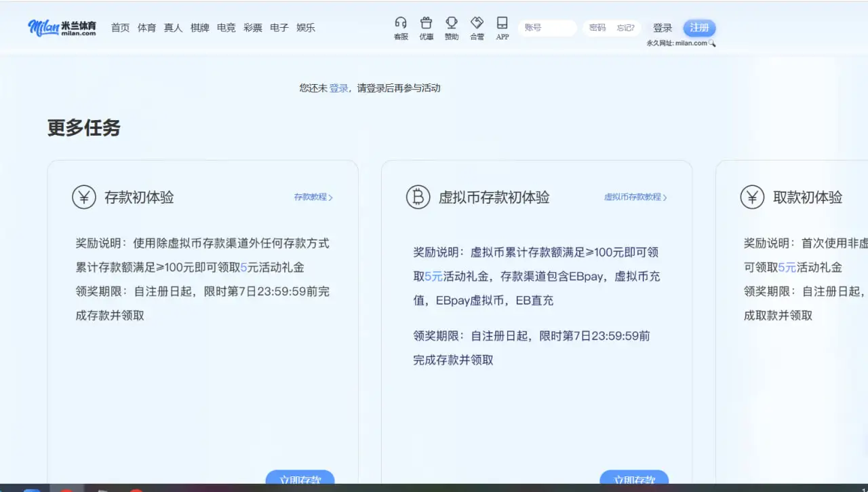Click 5元 amount in 取款初体验 description

(787, 267)
